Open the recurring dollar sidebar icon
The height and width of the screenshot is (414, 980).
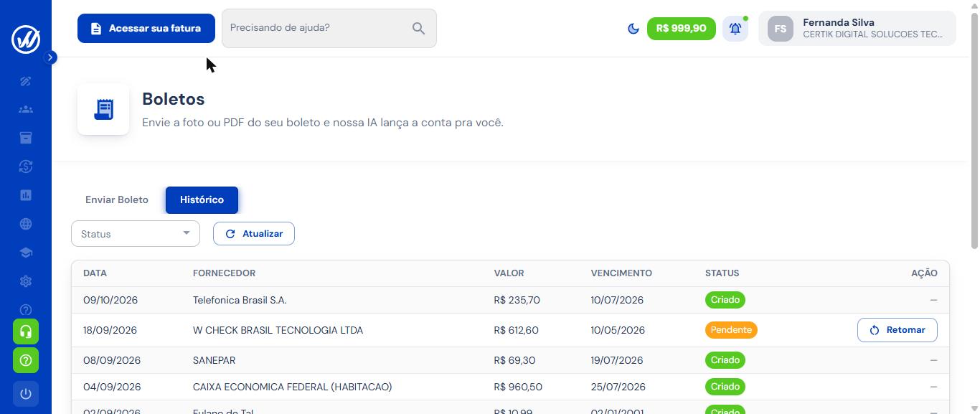click(26, 166)
